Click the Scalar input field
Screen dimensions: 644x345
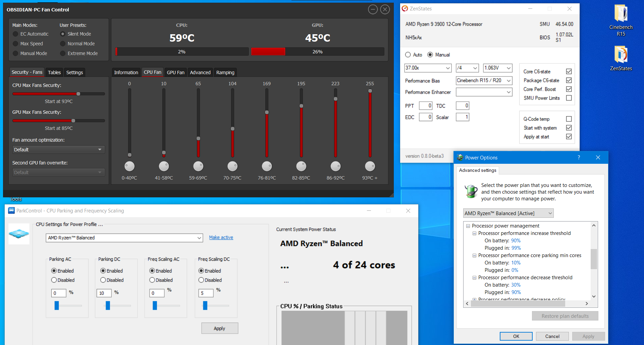point(463,117)
